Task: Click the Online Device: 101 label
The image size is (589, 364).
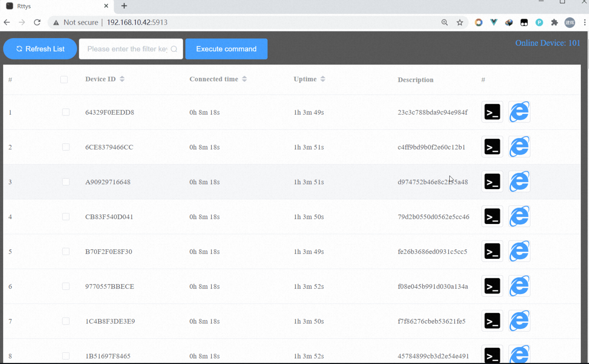Action: coord(548,43)
